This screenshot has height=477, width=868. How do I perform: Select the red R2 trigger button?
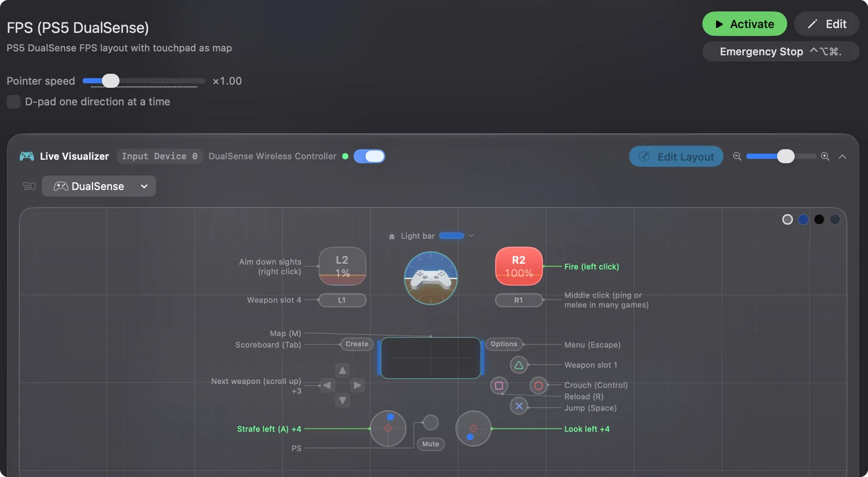[519, 266]
